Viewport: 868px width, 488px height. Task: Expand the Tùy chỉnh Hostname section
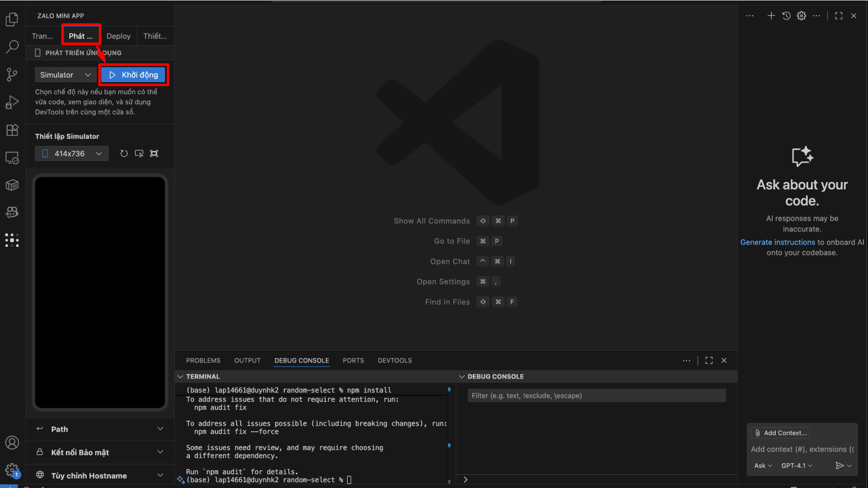[x=100, y=475]
